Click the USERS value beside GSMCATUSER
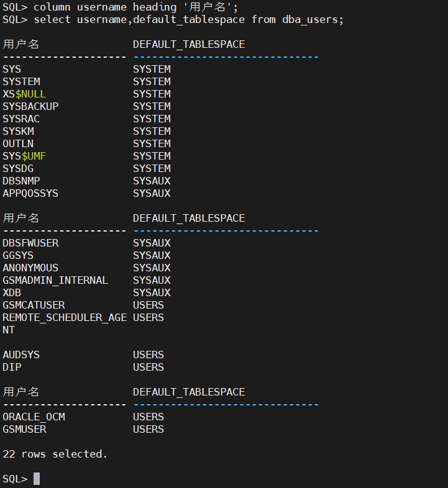The image size is (448, 488). [x=149, y=305]
